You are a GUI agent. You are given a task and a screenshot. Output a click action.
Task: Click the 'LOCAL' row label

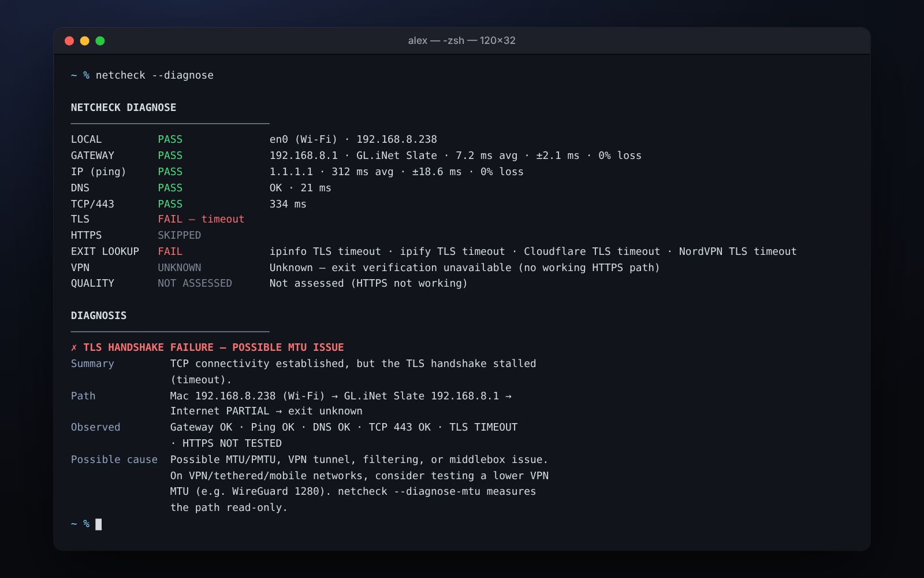point(86,139)
